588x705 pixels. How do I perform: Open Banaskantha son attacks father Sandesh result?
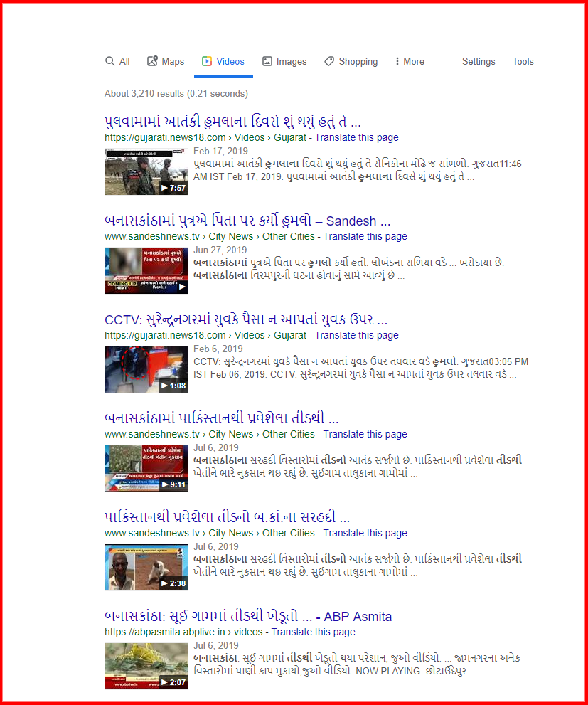247,221
